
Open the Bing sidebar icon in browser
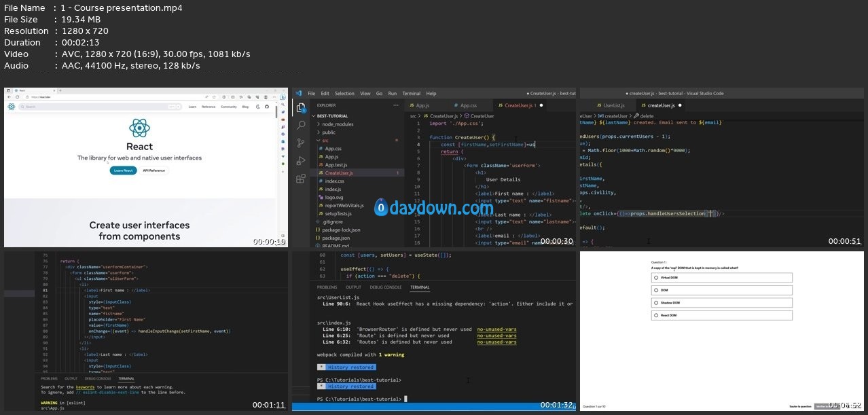click(x=283, y=97)
